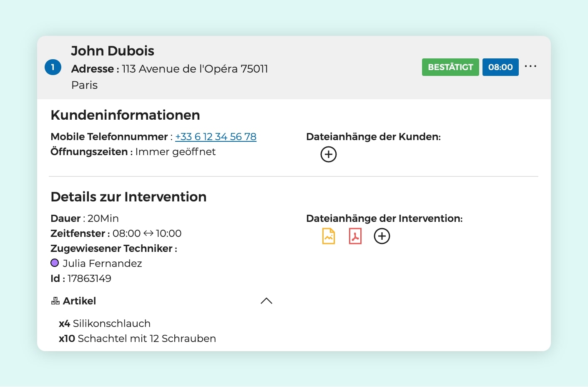Select the Schachtel mit 12 Schrauben item
Image resolution: width=588 pixels, height=387 pixels.
point(146,339)
